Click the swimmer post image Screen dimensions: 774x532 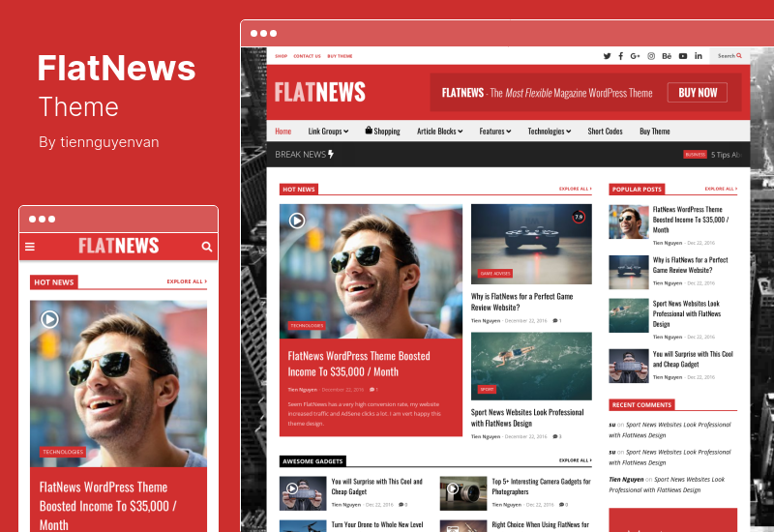tap(531, 367)
